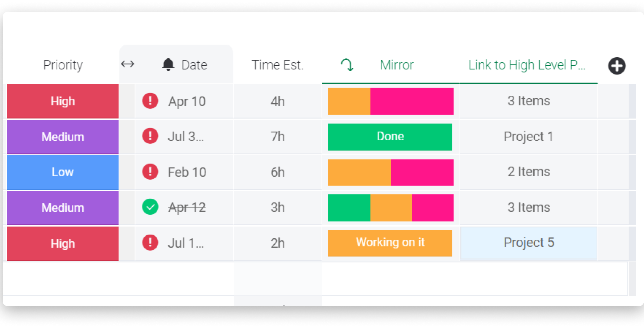This screenshot has height=328, width=644.
Task: Open the Project 5 linked item
Action: click(x=529, y=242)
